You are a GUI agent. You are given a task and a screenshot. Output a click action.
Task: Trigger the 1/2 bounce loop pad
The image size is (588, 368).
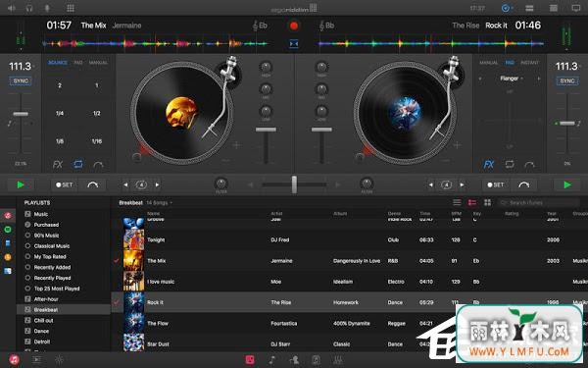tap(96, 113)
